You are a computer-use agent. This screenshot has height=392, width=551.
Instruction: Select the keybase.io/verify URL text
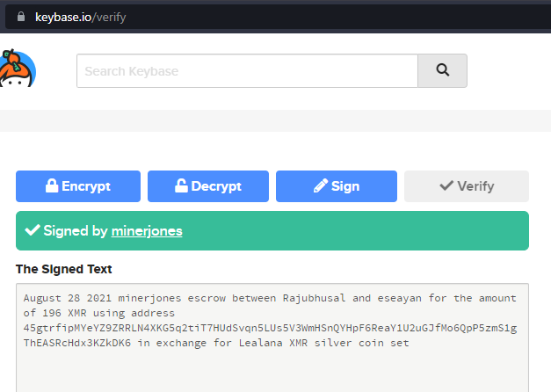(81, 17)
